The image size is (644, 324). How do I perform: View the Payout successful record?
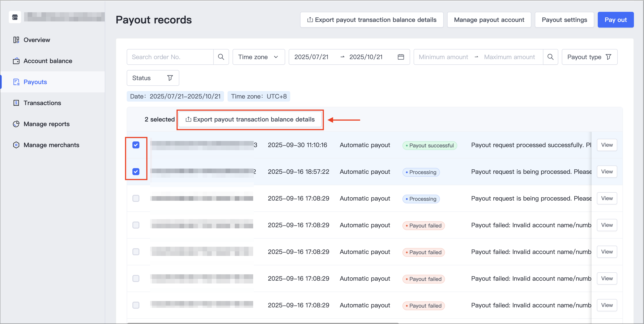point(607,145)
